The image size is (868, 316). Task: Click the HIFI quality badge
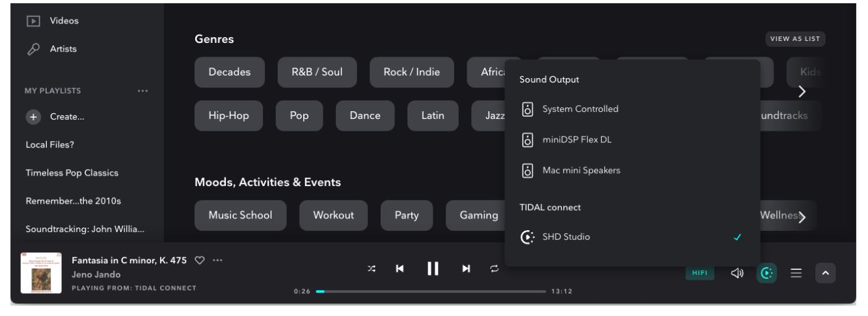[699, 274]
